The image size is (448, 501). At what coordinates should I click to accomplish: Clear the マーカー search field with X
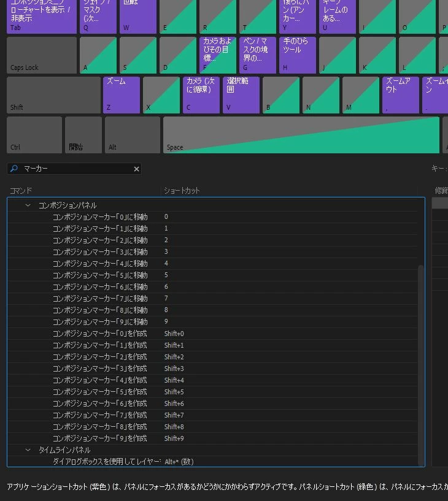click(x=136, y=169)
